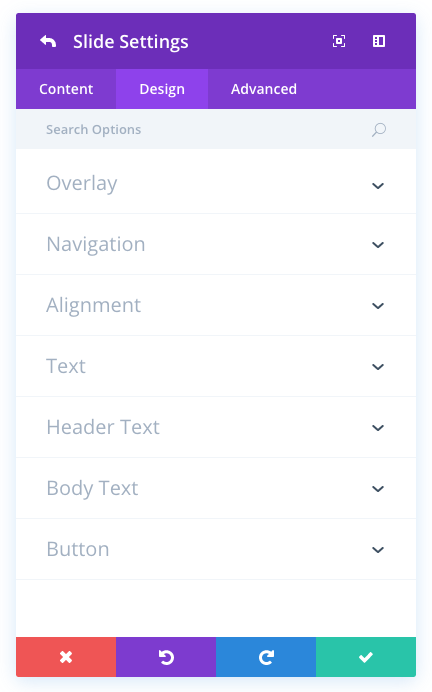Click the search magnifier icon
Viewport: 432px width, 692px height.
pyautogui.click(x=379, y=130)
